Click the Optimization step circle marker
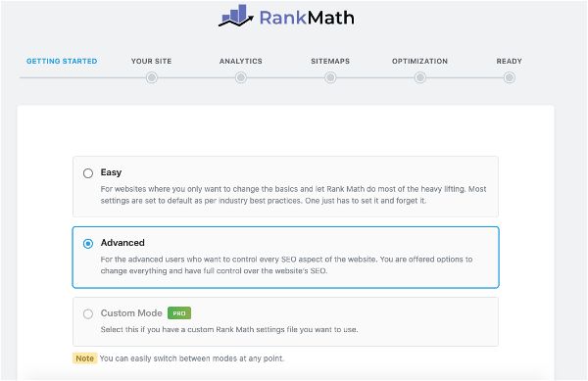Screen dimensions: 588x381 click(420, 77)
